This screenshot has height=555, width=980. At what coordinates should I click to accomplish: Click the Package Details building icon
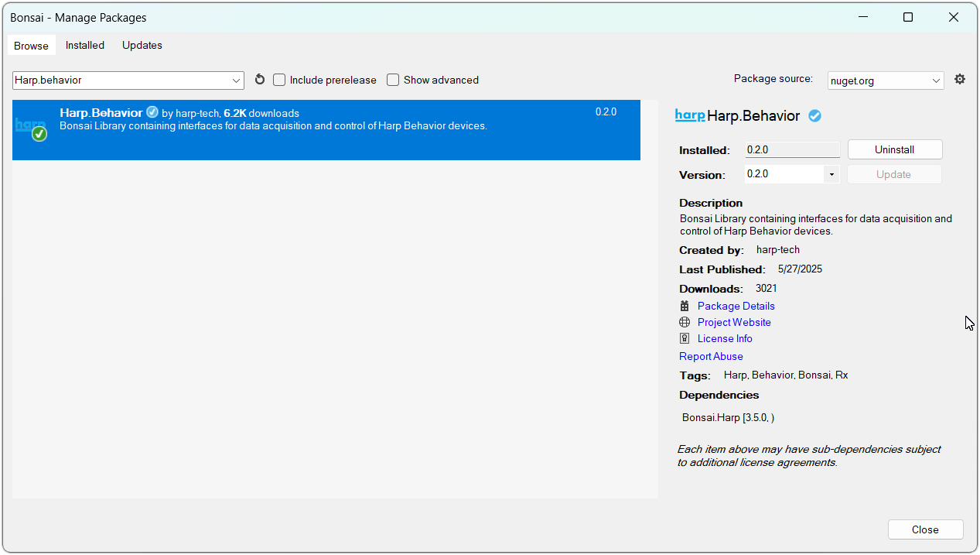tap(685, 306)
